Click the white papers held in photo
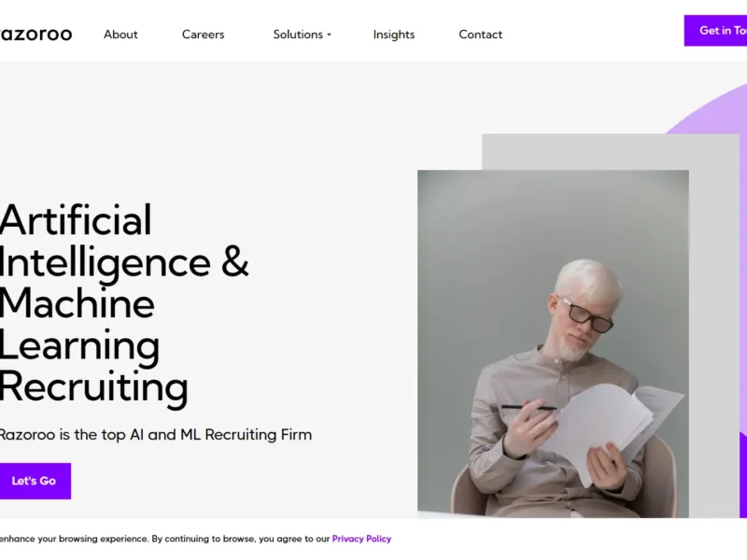 pos(614,428)
